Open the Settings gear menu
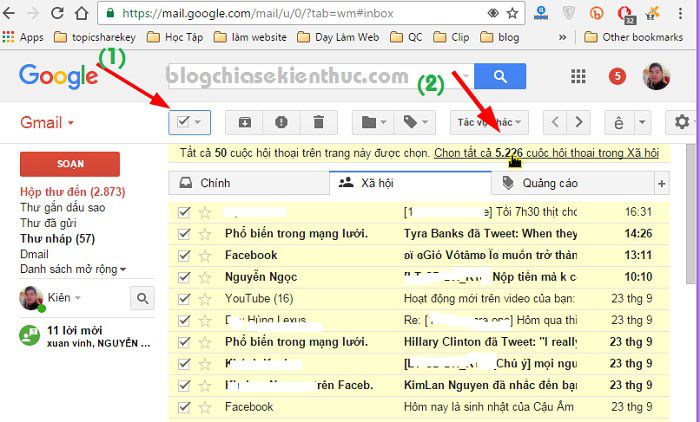The width and height of the screenshot is (700, 422). click(682, 122)
